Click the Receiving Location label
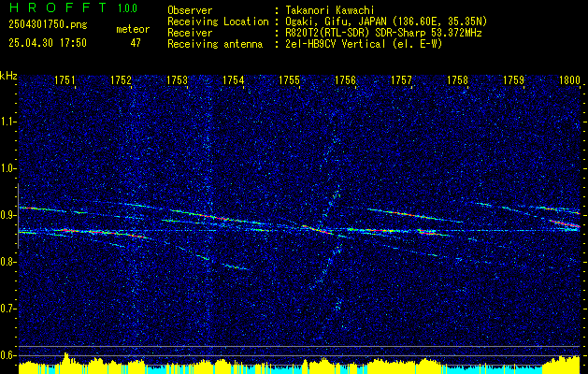The height and width of the screenshot is (374, 588). (218, 22)
